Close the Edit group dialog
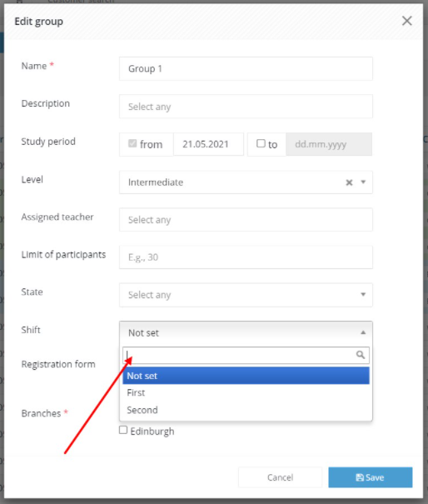The image size is (428, 504). click(x=407, y=21)
